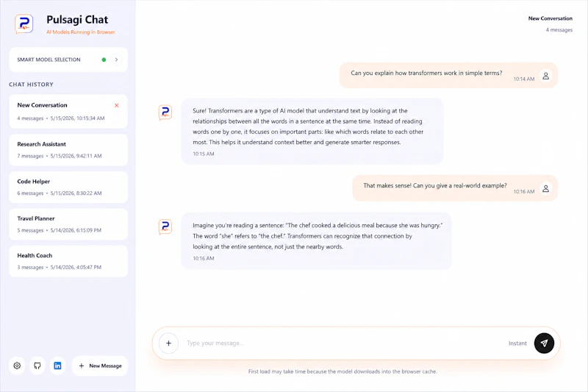The width and height of the screenshot is (588, 392).
Task: Click the green model status dot
Action: click(x=104, y=60)
